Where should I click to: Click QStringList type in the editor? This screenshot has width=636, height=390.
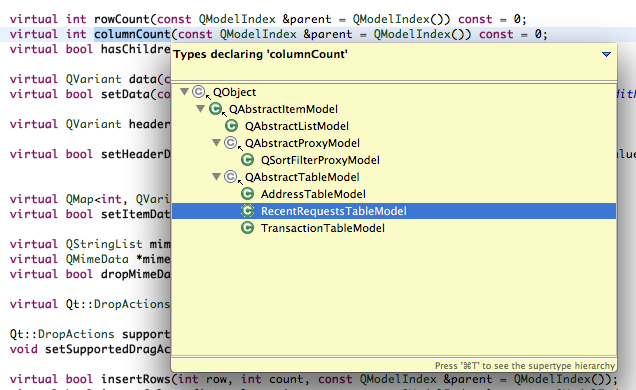pyautogui.click(x=104, y=244)
